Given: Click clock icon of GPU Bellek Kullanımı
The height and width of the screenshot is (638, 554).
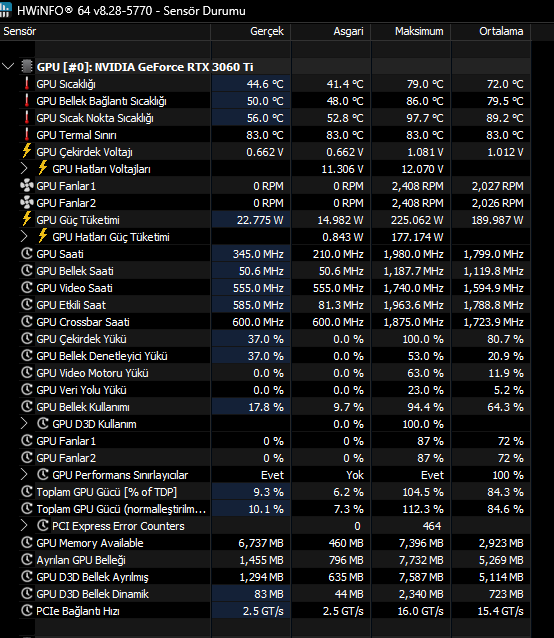Looking at the screenshot, I should point(27,406).
